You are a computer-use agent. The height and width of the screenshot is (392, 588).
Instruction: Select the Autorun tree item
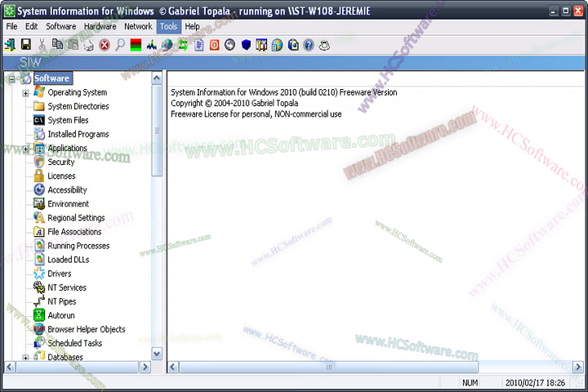point(60,315)
